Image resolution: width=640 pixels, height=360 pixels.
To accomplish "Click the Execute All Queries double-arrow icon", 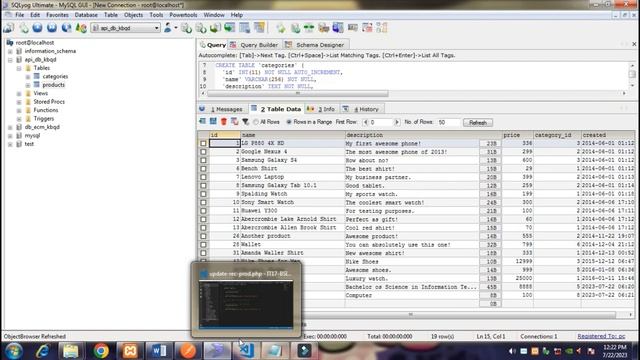I will pos(52,28).
